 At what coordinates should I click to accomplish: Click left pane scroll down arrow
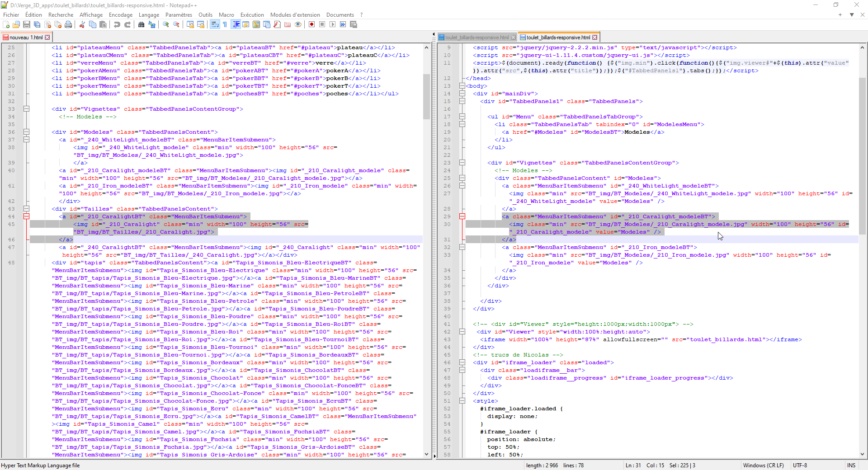[x=426, y=454]
